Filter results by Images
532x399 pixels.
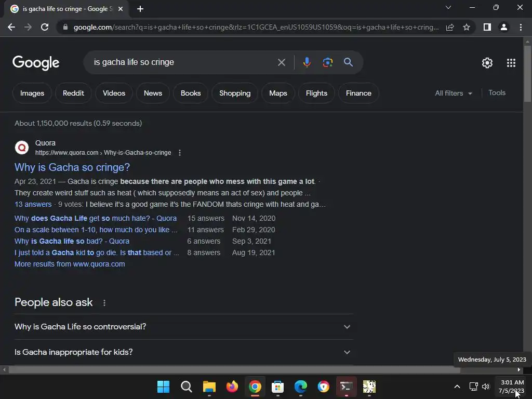(32, 93)
